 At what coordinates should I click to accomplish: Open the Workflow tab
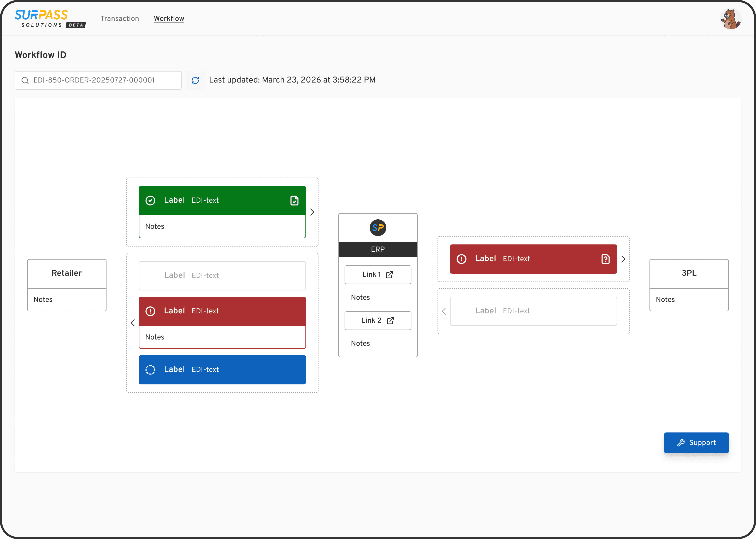(x=169, y=19)
